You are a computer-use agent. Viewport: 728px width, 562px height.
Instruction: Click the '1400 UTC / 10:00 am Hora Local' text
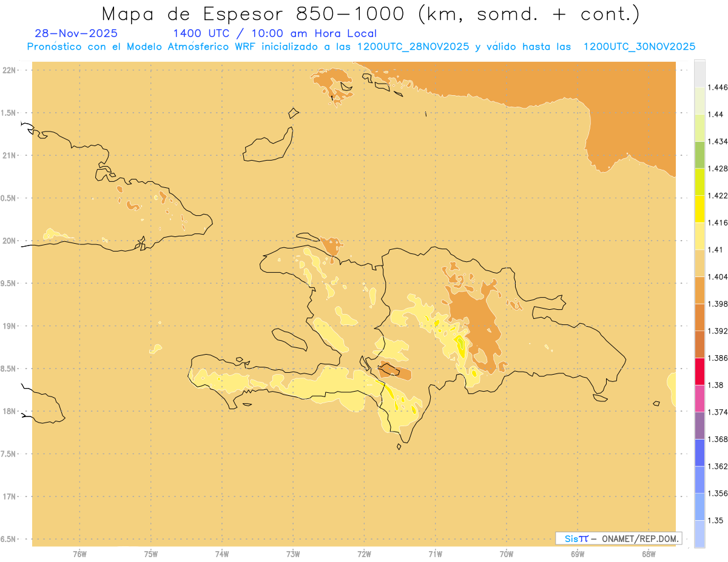pos(275,33)
